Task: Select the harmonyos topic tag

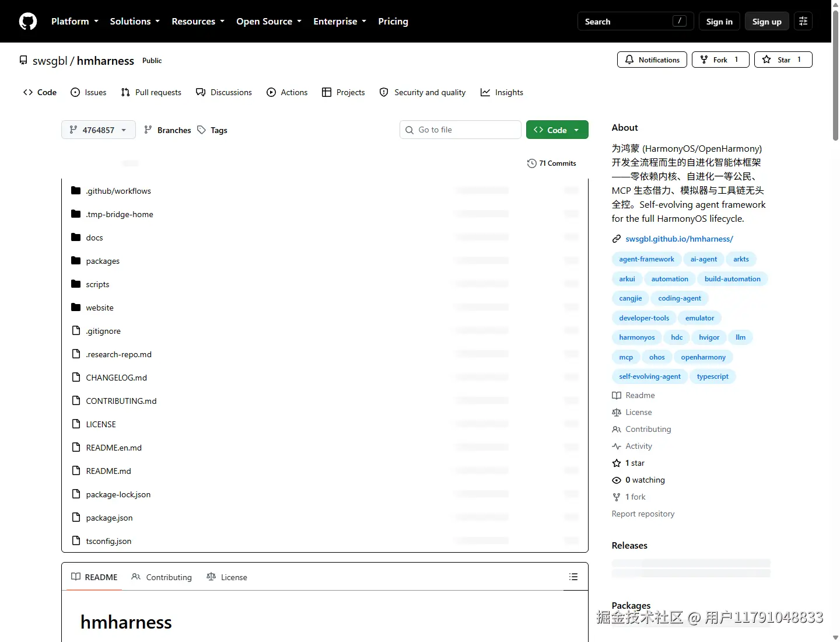Action: (x=637, y=337)
